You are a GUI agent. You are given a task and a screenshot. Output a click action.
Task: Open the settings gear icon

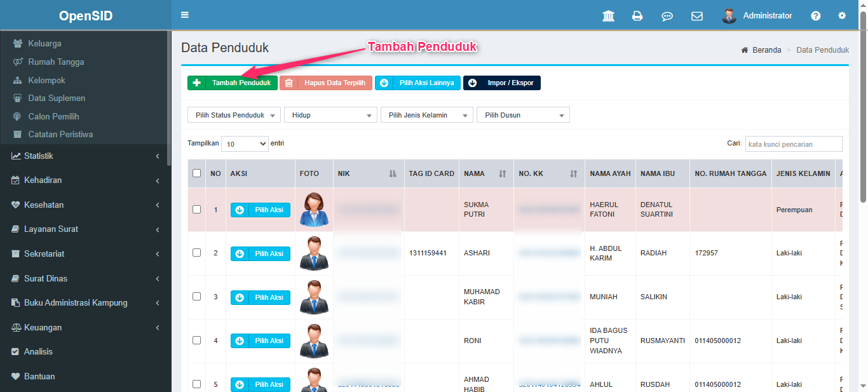click(842, 16)
